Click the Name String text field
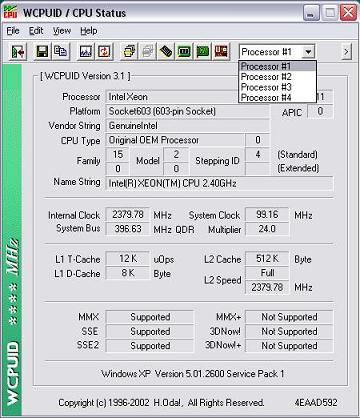 [x=219, y=184]
